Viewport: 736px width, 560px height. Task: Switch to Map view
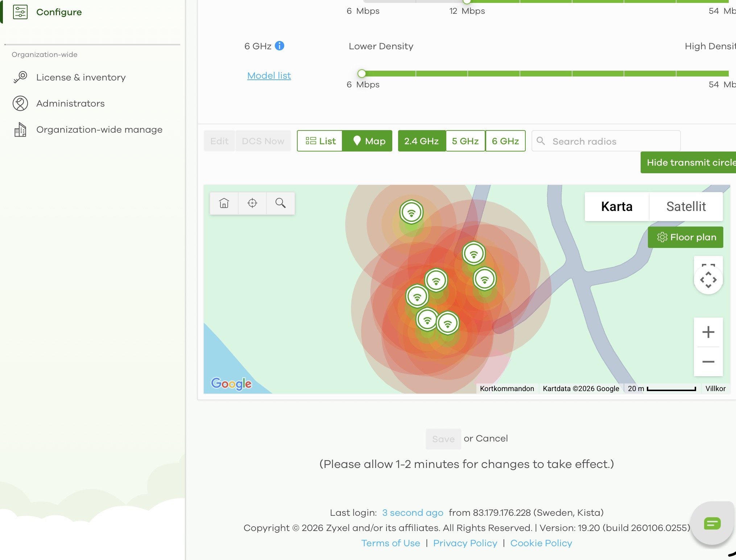[x=368, y=141]
